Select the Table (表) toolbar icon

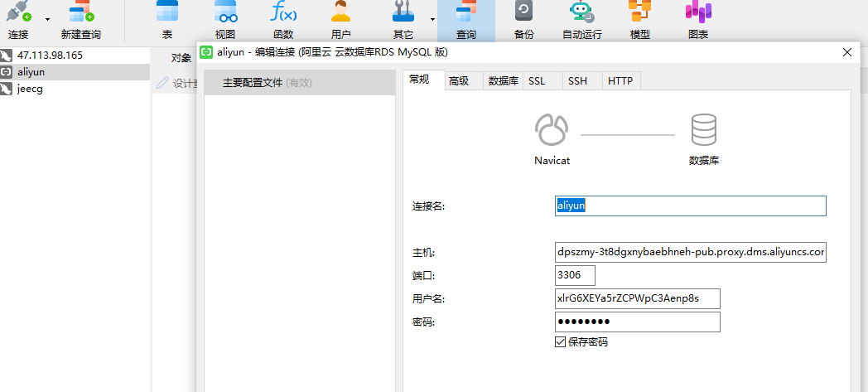(x=167, y=11)
